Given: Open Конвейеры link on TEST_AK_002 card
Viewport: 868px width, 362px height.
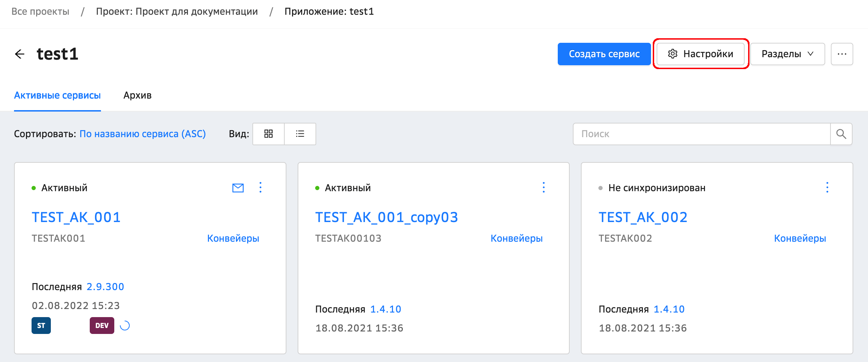Looking at the screenshot, I should 800,239.
